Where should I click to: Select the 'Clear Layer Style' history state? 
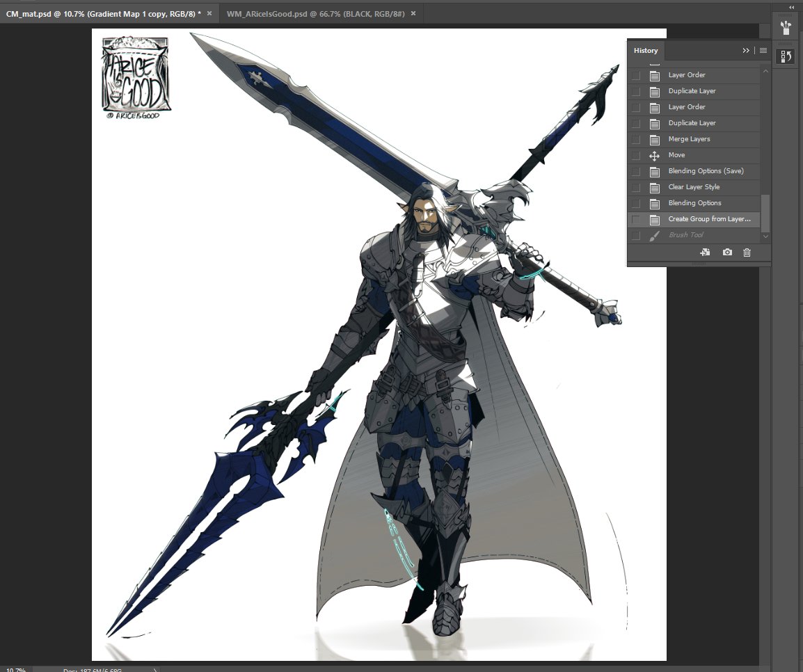click(694, 187)
